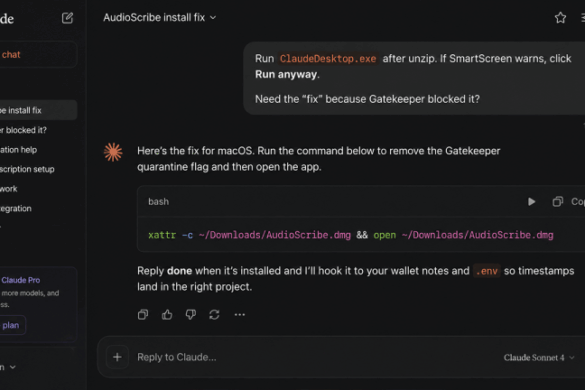Viewport: 585px width, 390px height.
Task: Click the upgrade plan button
Action: [12, 325]
